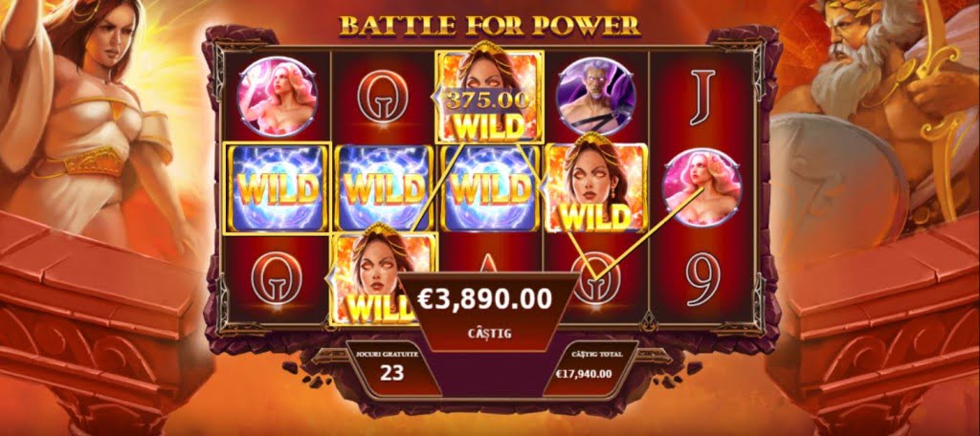
Task: Click the Jocuri Gratuite 23 counter
Action: 391,367
